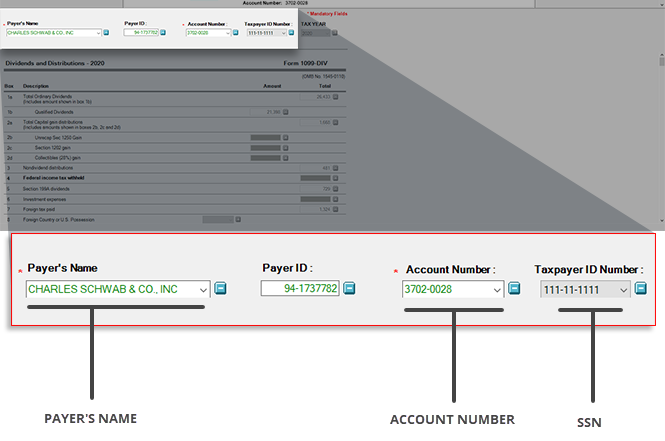Click the Qualified Dividends amount field
Screen dimensions: 665x441
pyautogui.click(x=265, y=112)
